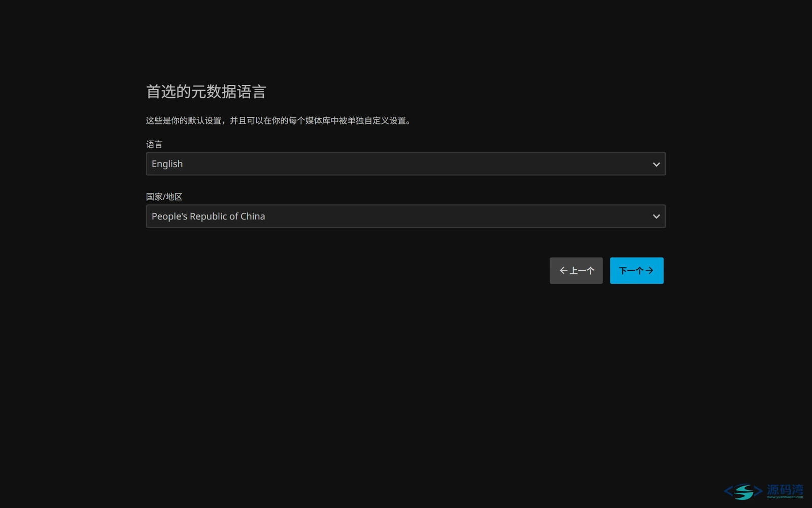Click the 国家/地区 field label
Viewport: 812px width, 508px height.
click(164, 197)
